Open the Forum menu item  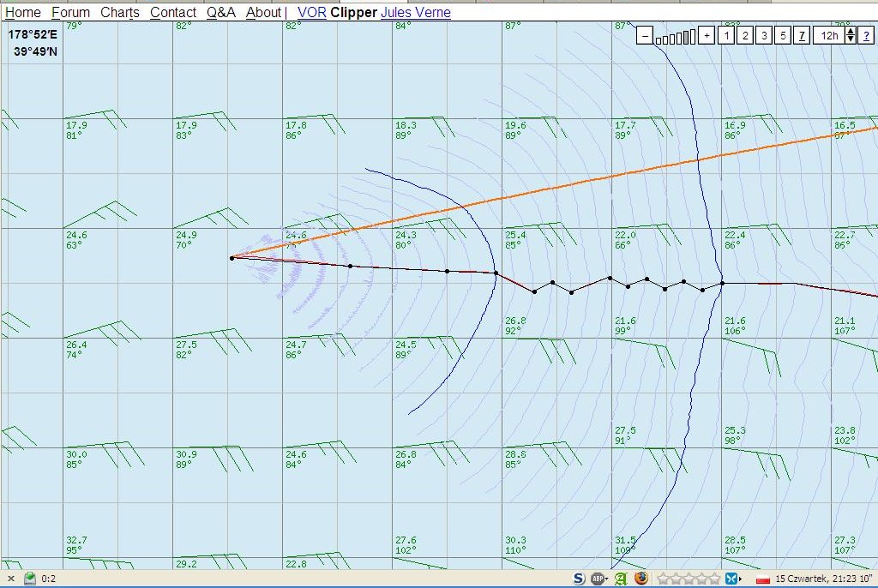pos(70,12)
